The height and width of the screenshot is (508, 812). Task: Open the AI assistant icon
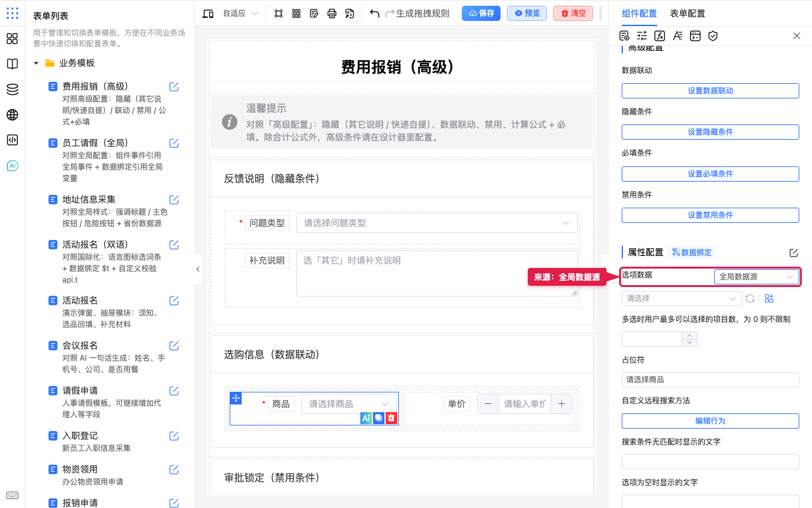pos(12,166)
